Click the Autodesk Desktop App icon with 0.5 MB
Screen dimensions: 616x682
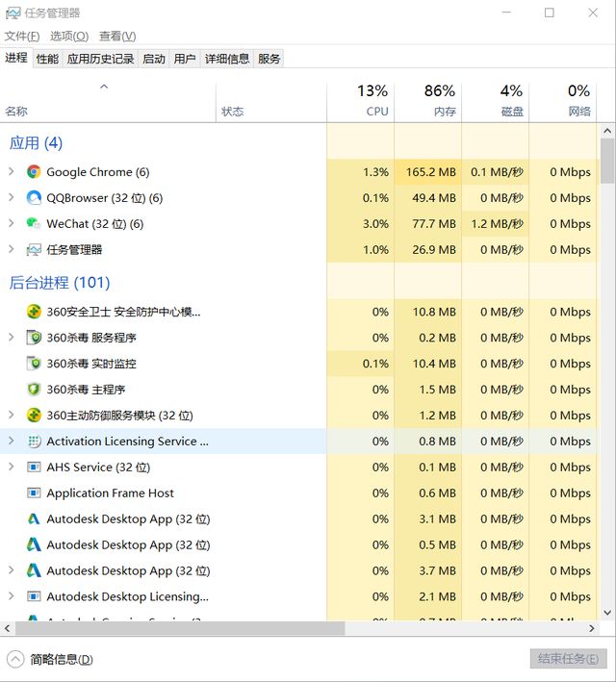click(34, 544)
